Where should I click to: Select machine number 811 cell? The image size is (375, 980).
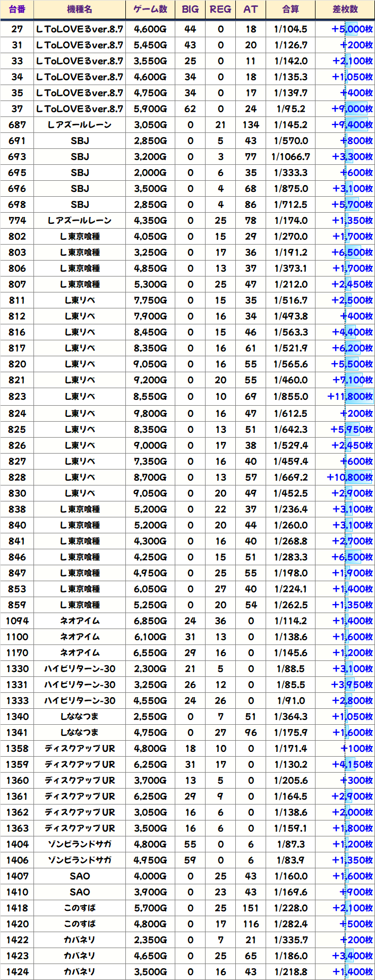pyautogui.click(x=17, y=300)
